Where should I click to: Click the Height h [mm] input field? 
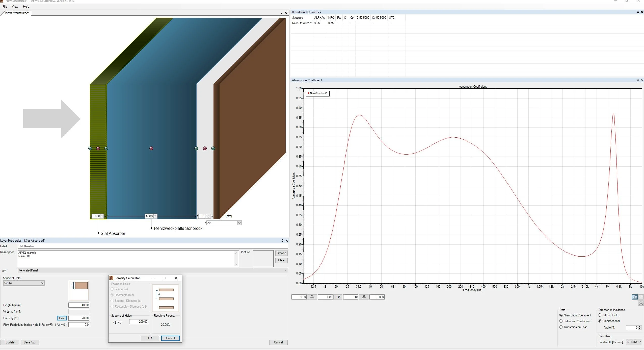pyautogui.click(x=79, y=305)
